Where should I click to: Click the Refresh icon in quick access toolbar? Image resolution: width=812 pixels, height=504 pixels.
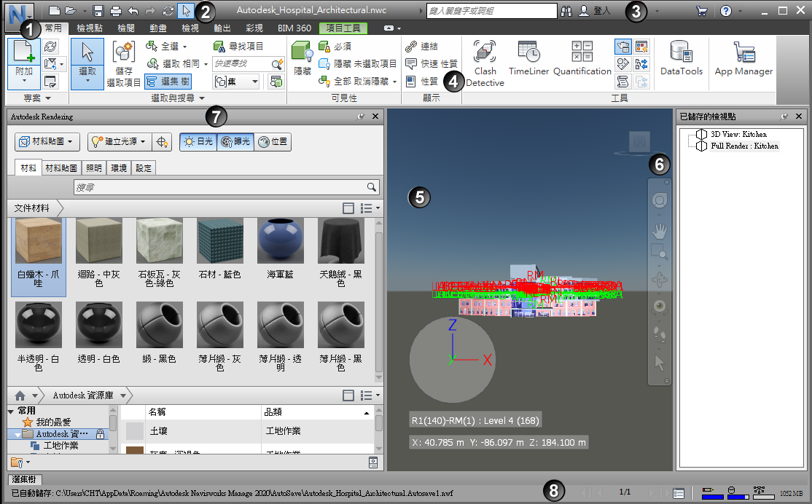point(168,10)
